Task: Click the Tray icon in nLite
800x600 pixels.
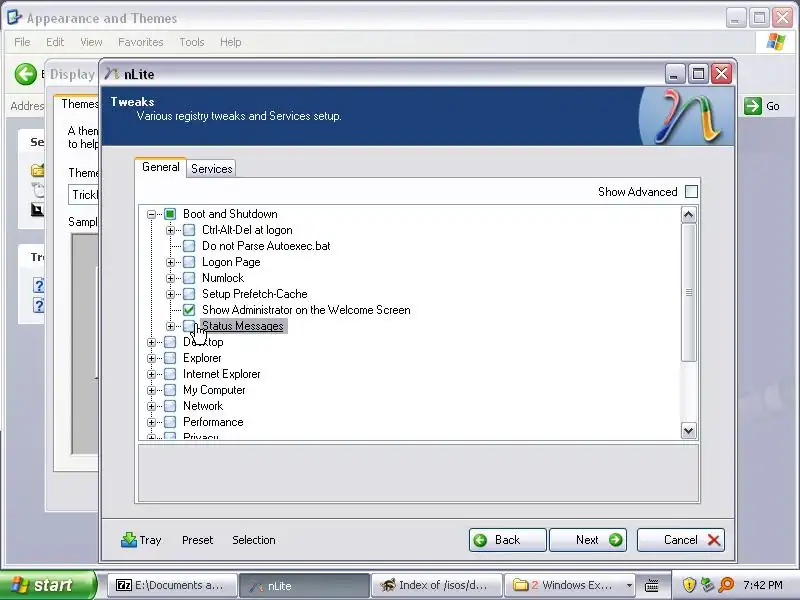Action: click(129, 540)
